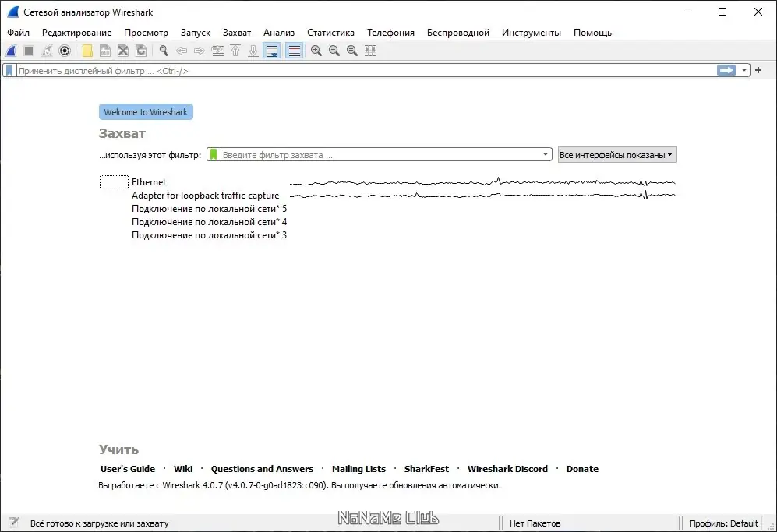The width and height of the screenshot is (777, 532).
Task: Zoom in with the plus magnifier icon
Action: [316, 51]
